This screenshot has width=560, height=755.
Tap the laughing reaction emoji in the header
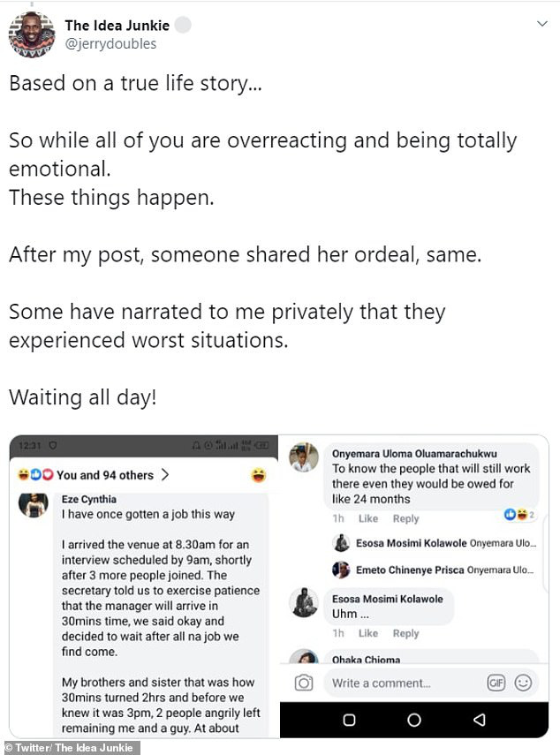(x=258, y=475)
